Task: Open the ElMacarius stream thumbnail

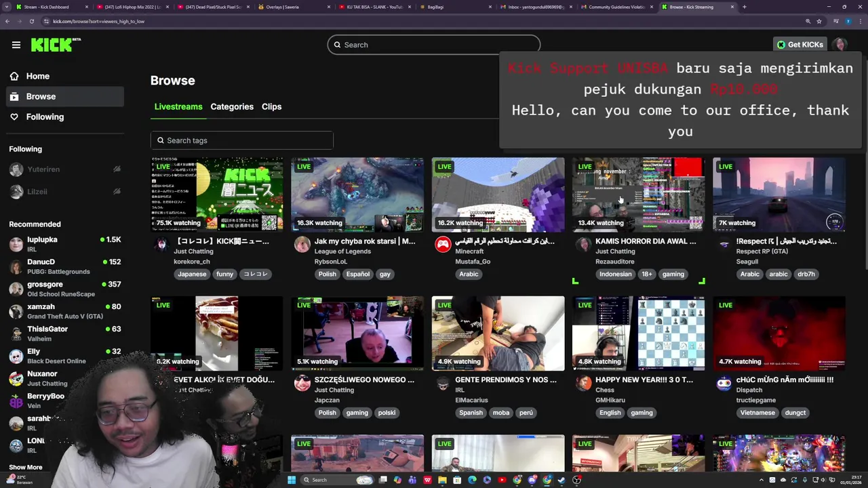Action: [498, 333]
